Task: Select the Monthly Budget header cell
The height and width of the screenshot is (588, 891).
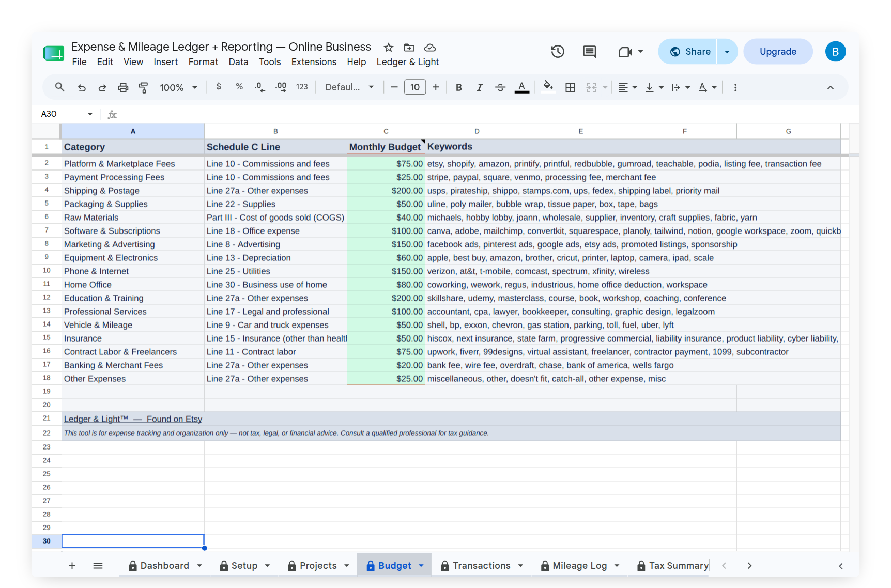Action: (386, 147)
